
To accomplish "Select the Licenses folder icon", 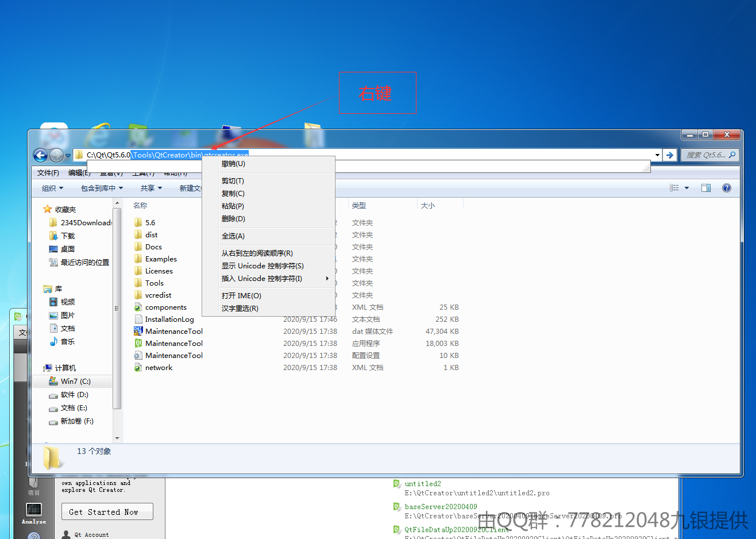I will tap(138, 271).
